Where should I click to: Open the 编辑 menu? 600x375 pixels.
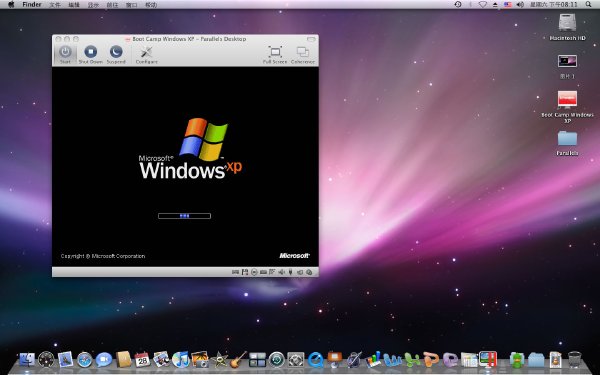[x=74, y=5]
